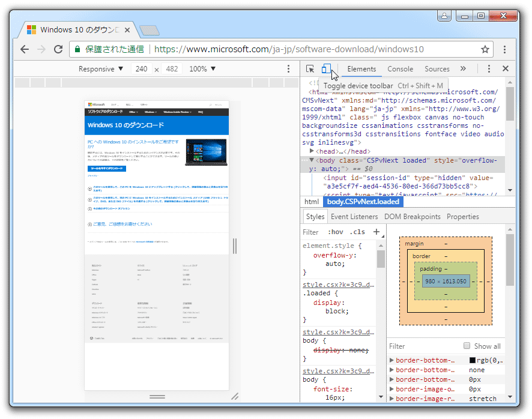Open the Properties tab
Image resolution: width=532 pixels, height=419 pixels.
pos(463,217)
